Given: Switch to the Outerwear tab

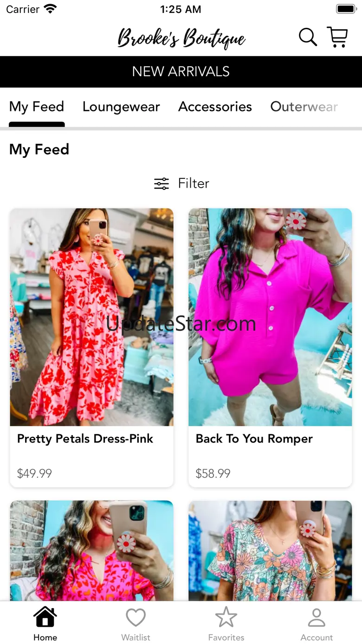Looking at the screenshot, I should [304, 107].
